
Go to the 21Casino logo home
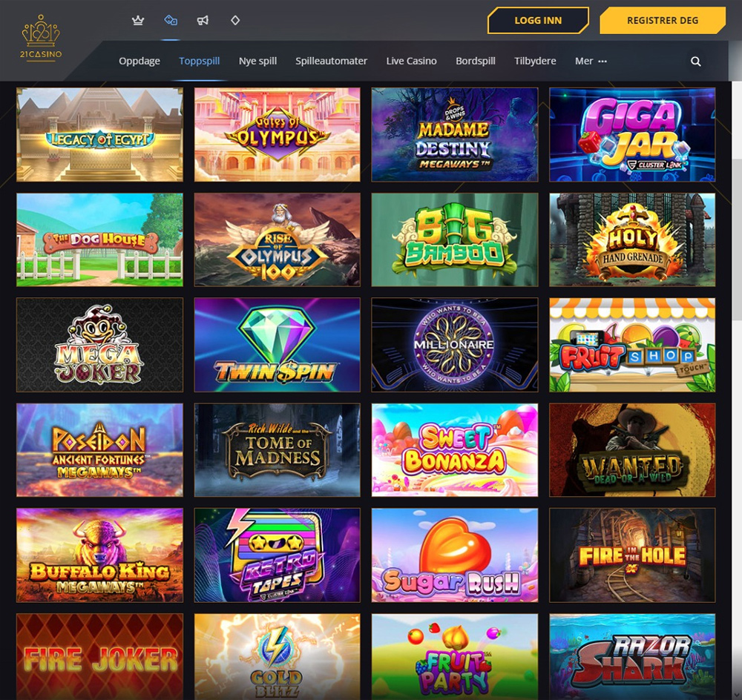click(x=41, y=37)
